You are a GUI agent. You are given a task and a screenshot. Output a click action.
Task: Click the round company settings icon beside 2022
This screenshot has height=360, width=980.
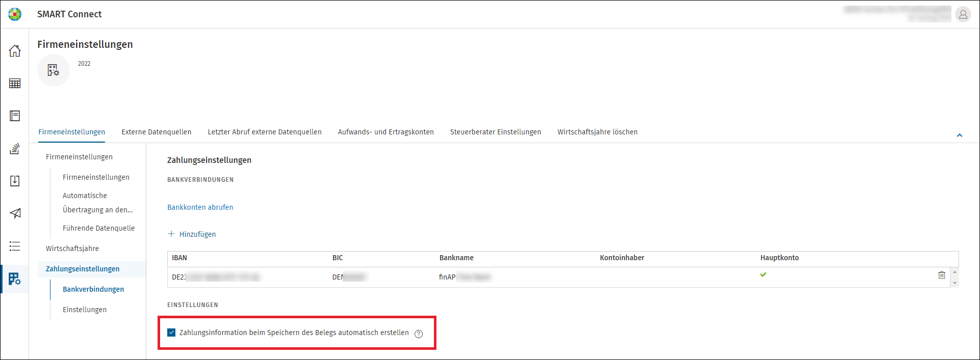tap(54, 70)
